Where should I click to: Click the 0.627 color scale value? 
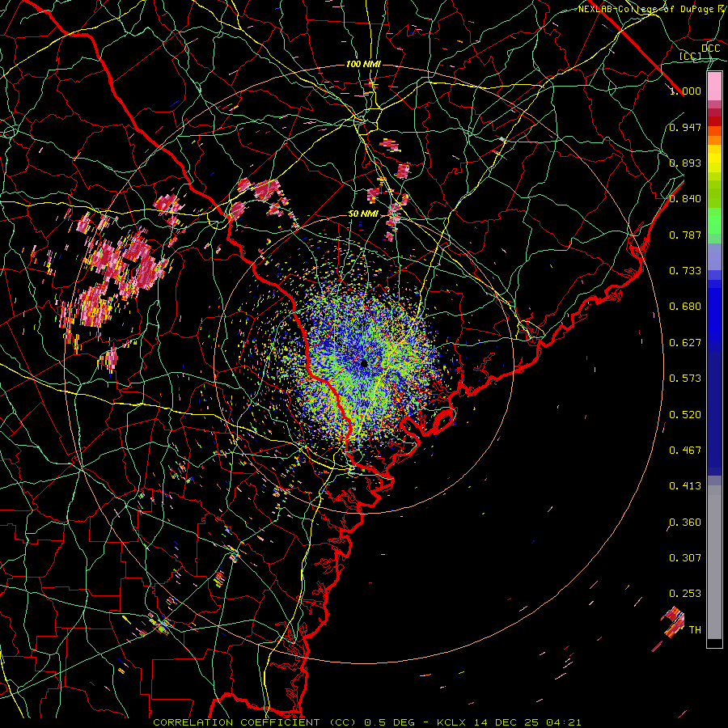pyautogui.click(x=685, y=343)
